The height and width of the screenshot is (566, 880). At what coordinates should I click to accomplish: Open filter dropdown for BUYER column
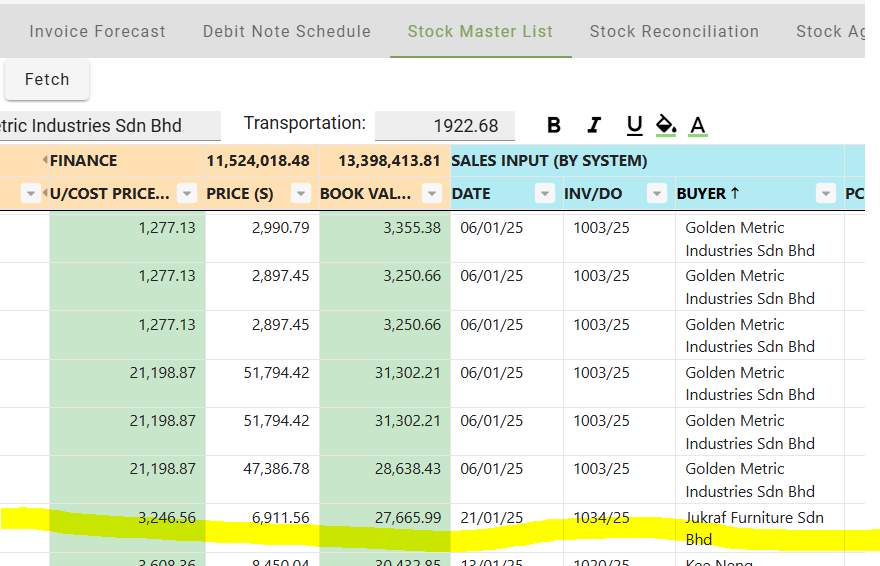click(x=826, y=194)
